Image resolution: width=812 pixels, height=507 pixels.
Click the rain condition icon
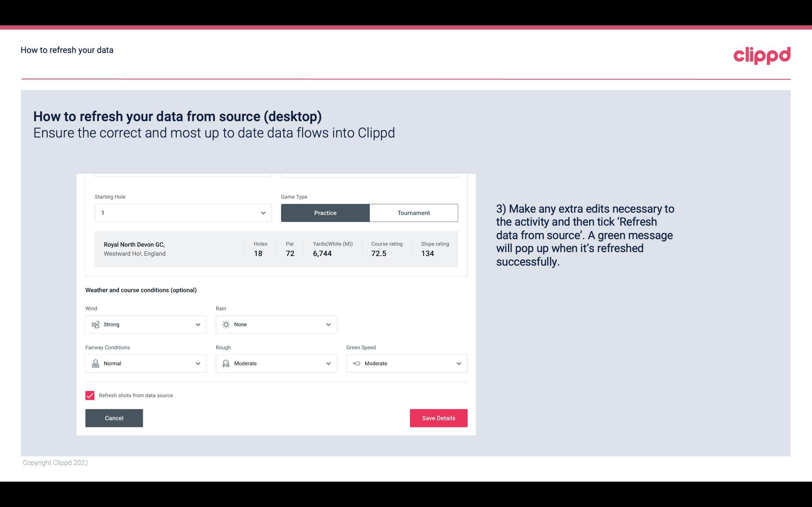[x=226, y=324]
